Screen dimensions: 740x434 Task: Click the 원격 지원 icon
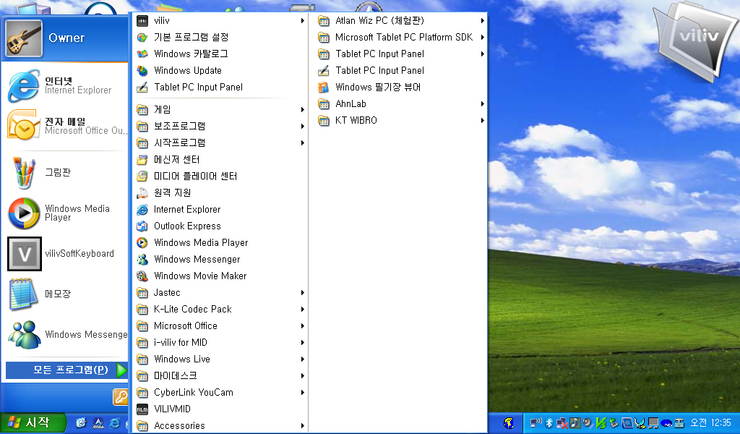coord(142,193)
